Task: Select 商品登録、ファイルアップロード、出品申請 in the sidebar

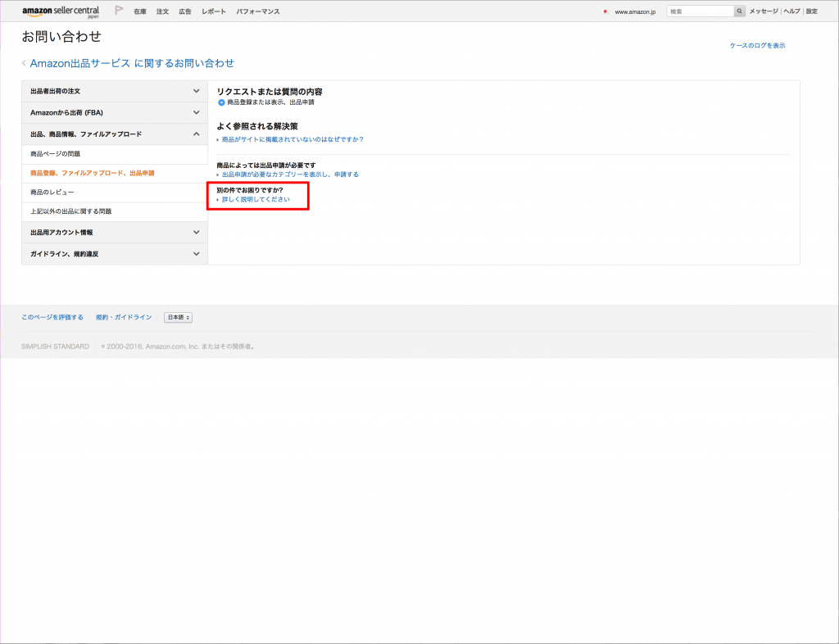Action: point(115,174)
